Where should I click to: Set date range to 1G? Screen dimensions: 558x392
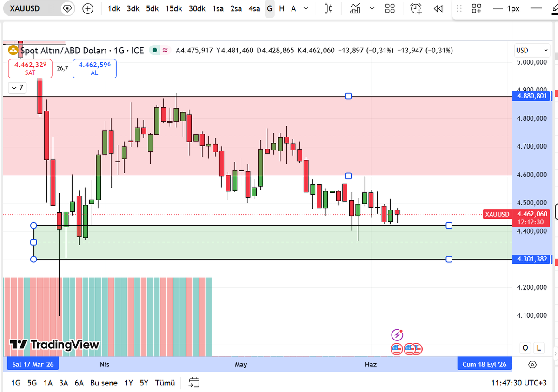[x=16, y=383]
